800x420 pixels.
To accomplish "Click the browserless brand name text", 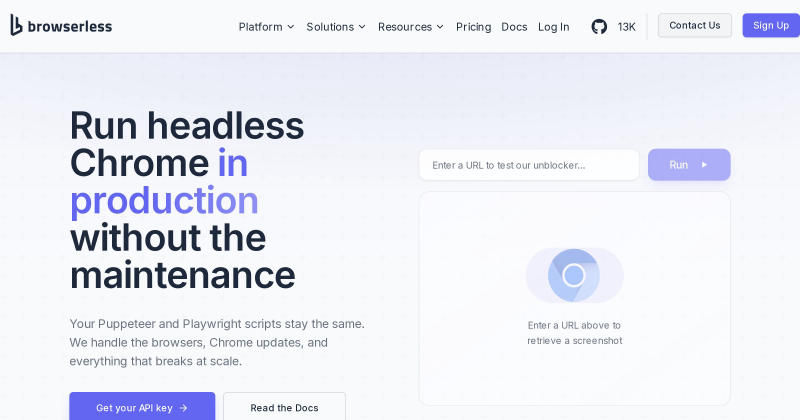I will point(70,27).
